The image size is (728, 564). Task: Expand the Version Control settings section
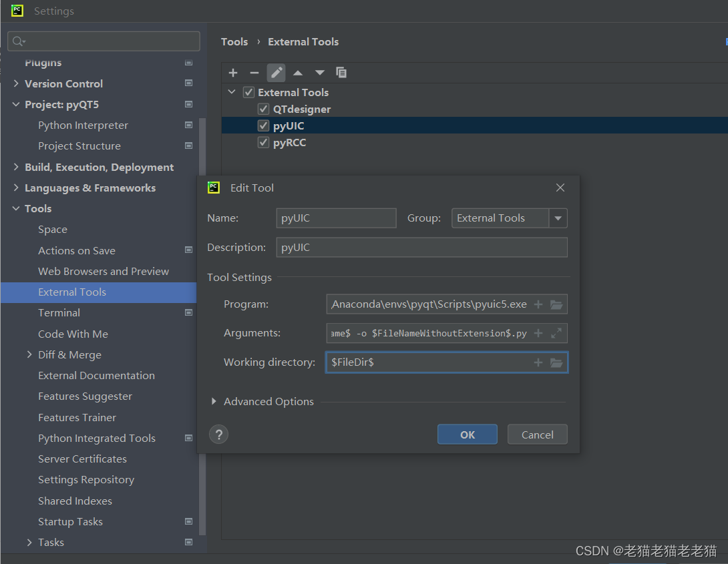(16, 83)
